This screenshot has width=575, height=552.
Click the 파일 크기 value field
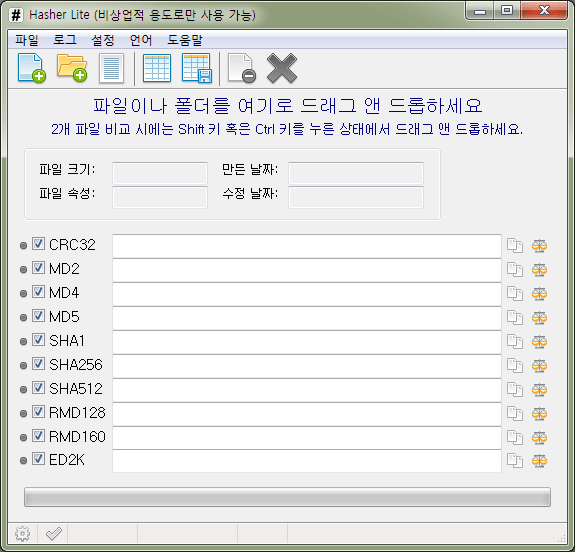[x=160, y=173]
